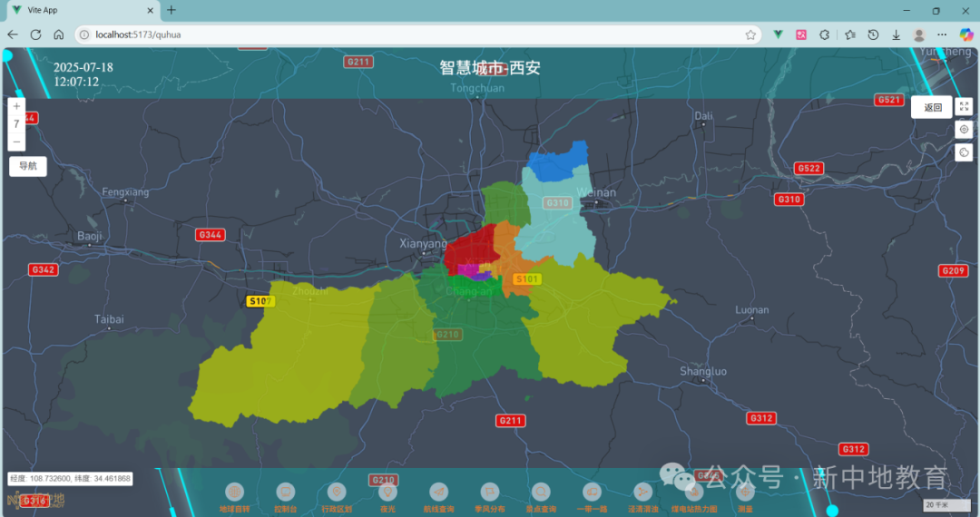Click the G344 road marker
The height and width of the screenshot is (517, 980).
pos(210,236)
